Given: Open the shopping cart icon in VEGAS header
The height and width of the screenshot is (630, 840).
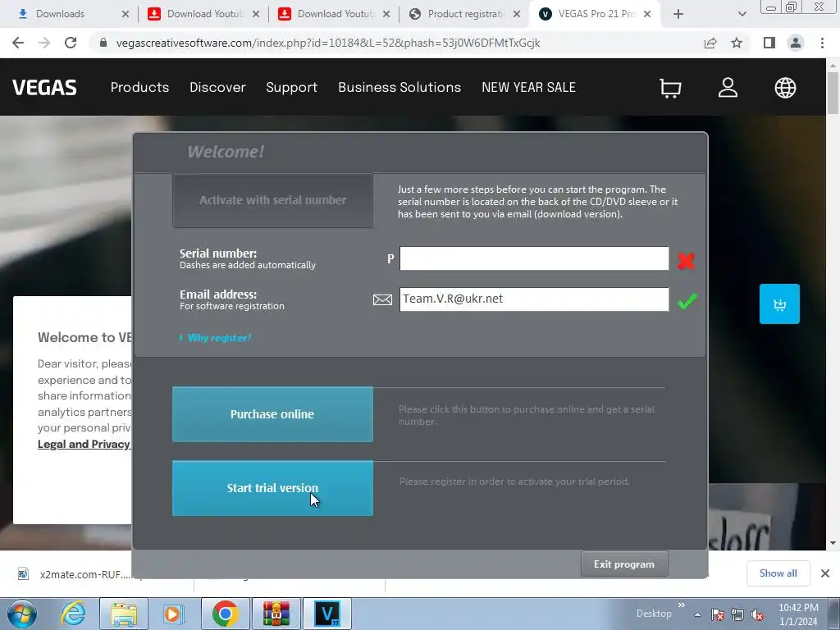Looking at the screenshot, I should [670, 88].
